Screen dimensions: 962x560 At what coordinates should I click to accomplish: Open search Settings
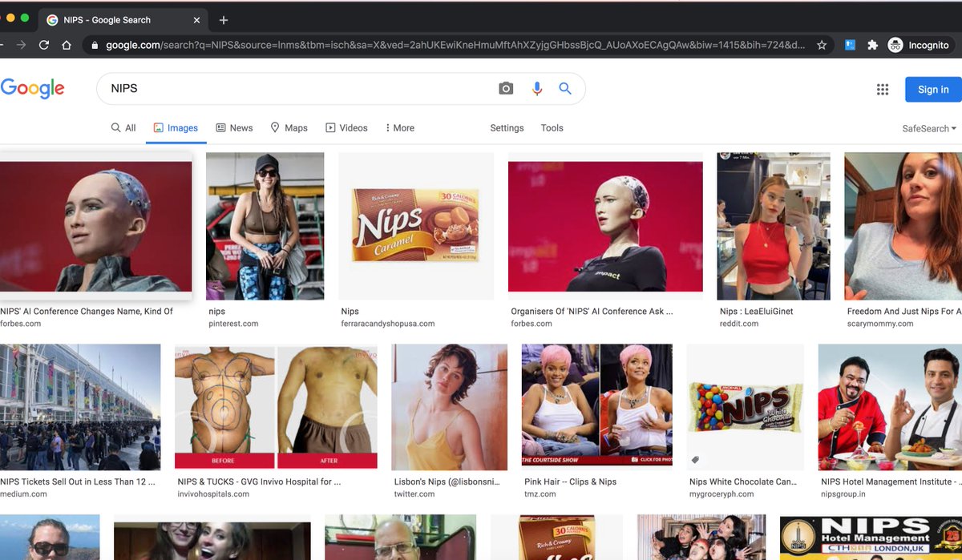click(x=507, y=128)
